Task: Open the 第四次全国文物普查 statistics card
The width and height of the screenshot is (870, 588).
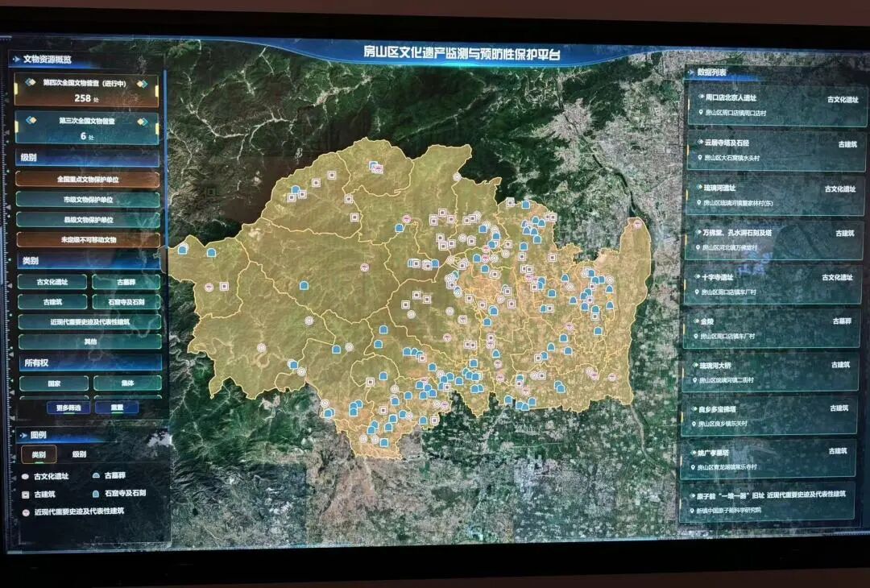Action: click(87, 90)
